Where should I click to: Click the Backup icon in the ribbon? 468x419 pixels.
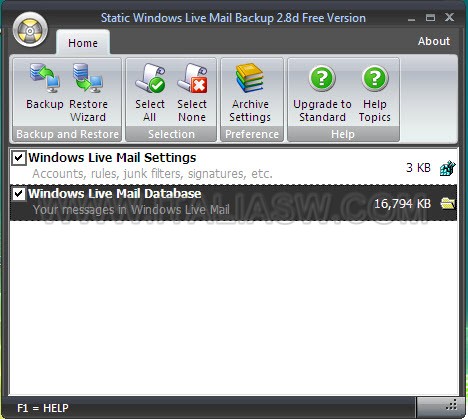[x=45, y=78]
